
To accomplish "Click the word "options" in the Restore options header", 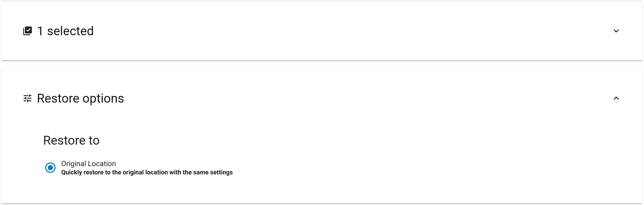I will [x=103, y=99].
